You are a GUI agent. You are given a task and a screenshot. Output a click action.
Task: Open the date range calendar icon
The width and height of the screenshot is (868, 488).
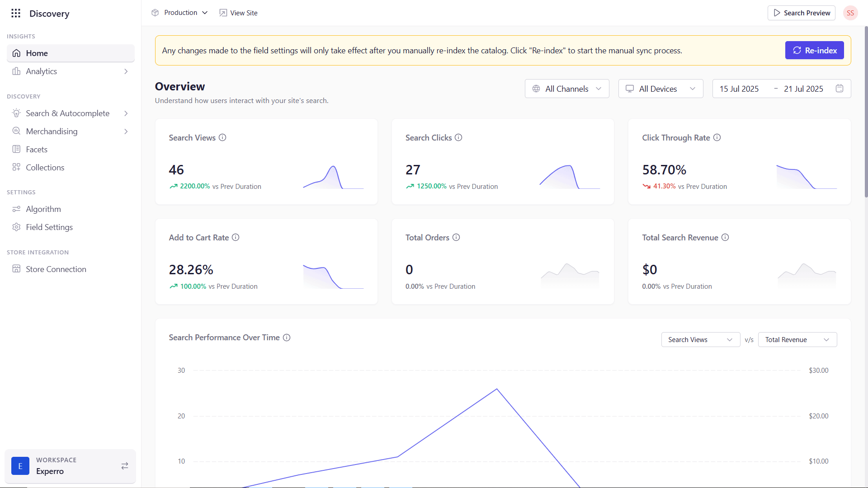pyautogui.click(x=840, y=89)
